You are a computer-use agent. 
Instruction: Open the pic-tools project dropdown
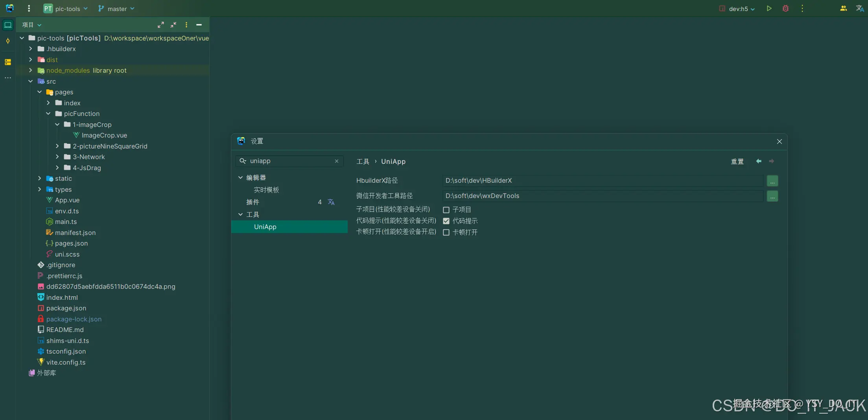(66, 9)
